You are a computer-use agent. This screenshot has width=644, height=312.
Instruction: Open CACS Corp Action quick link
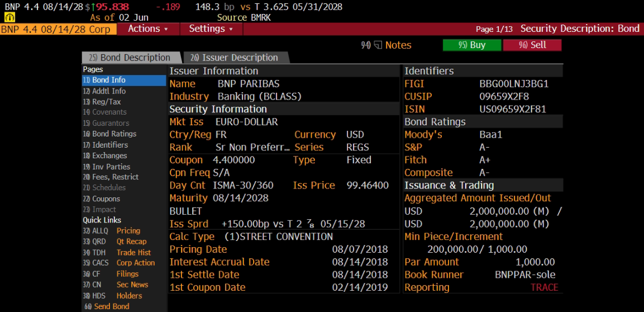119,263
